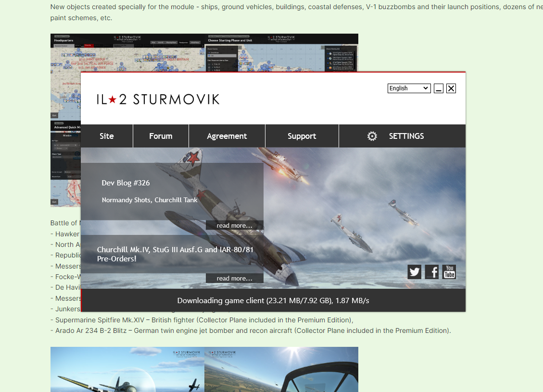This screenshot has width=543, height=392.
Task: Close the launcher window
Action: 451,88
